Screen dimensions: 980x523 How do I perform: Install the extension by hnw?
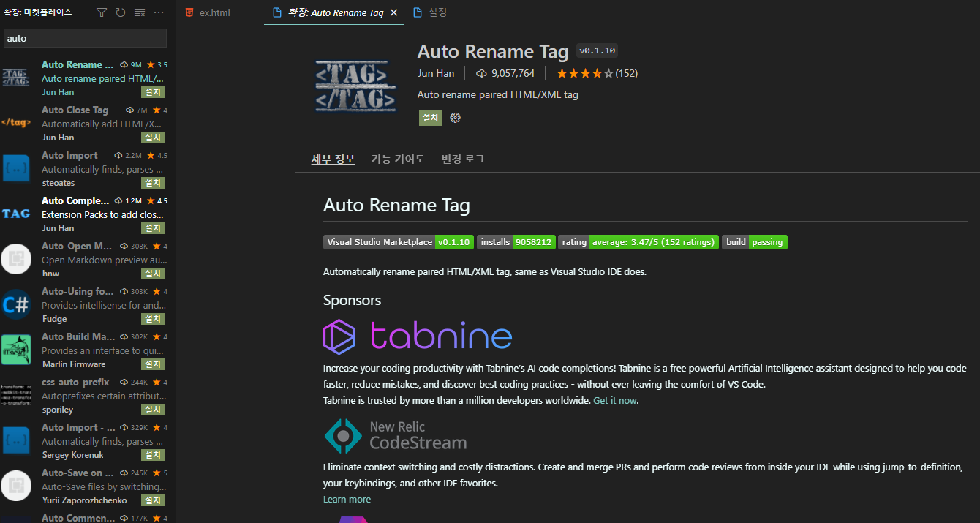tap(153, 274)
